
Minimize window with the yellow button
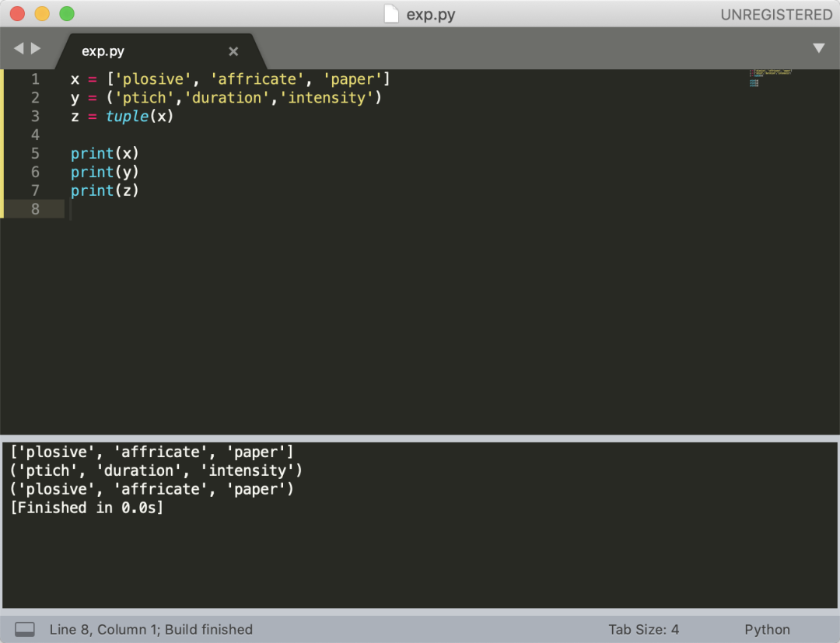coord(42,14)
